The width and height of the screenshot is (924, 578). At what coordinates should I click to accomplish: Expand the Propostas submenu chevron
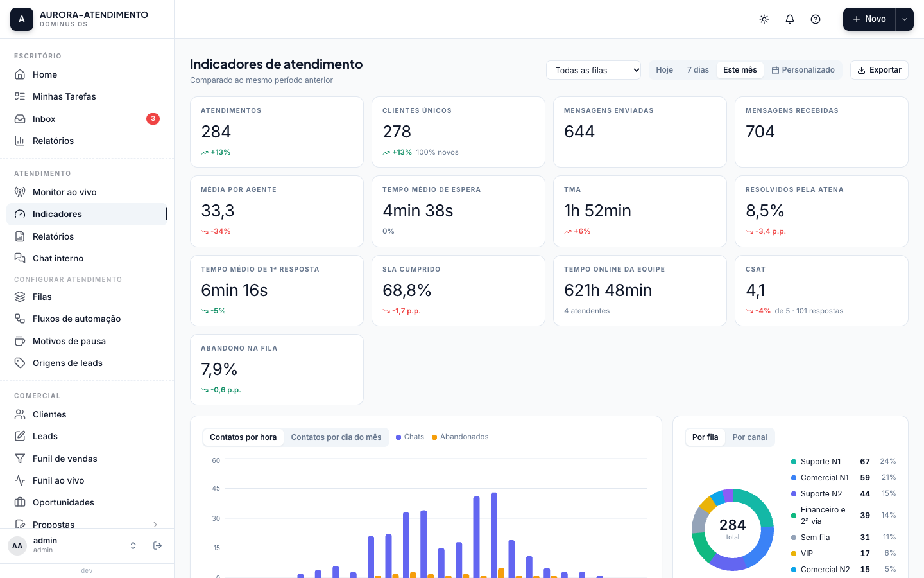[155, 525]
